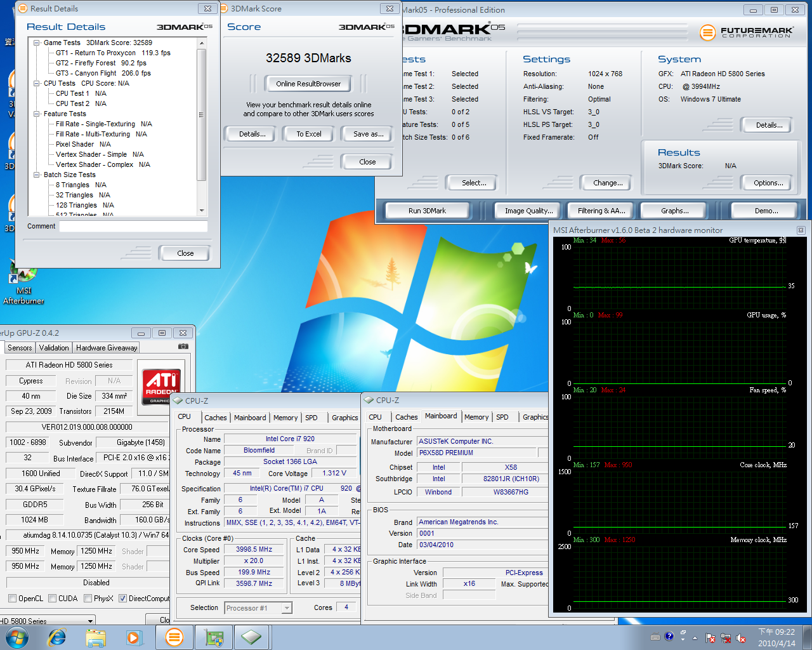Toggle the CUDA checkbox
This screenshot has height=650, width=812.
pyautogui.click(x=52, y=599)
